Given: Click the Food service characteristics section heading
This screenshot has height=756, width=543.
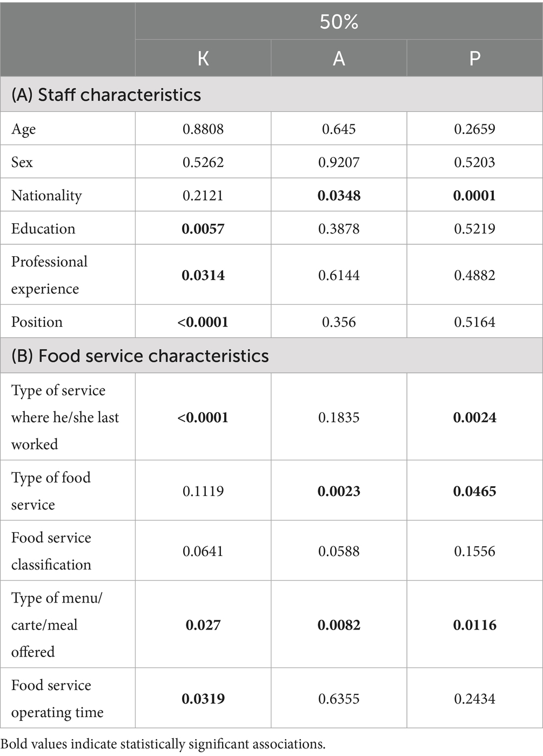Looking at the screenshot, I should click(140, 356).
